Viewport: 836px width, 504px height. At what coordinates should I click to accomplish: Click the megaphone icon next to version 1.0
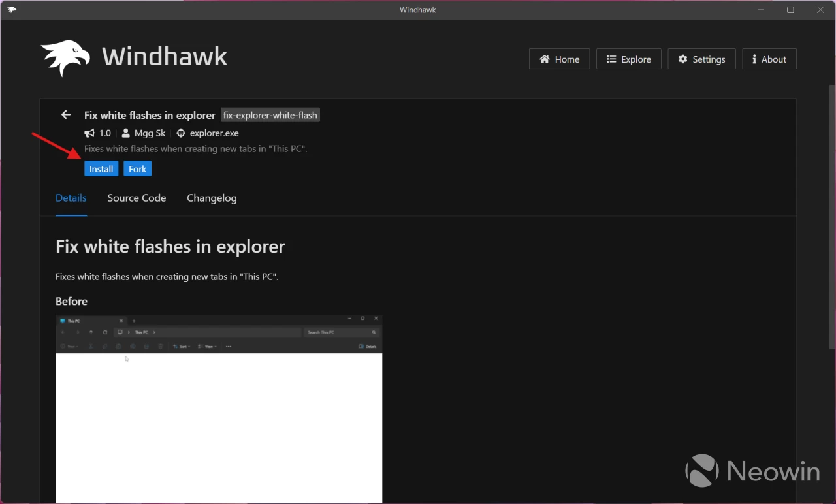[x=89, y=133]
